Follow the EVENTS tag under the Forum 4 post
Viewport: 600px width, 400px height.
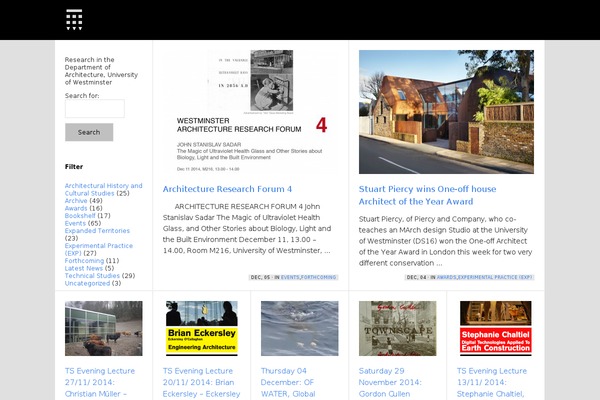[290, 277]
